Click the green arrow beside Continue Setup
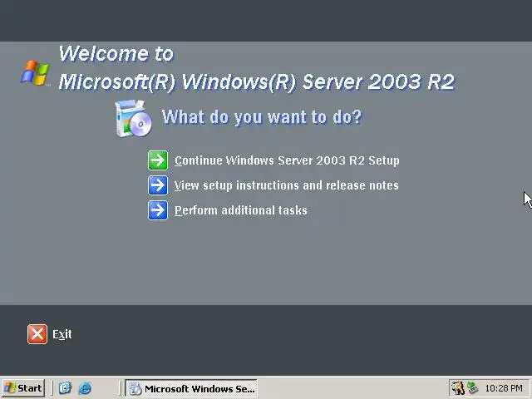This screenshot has width=532, height=399. 158,160
